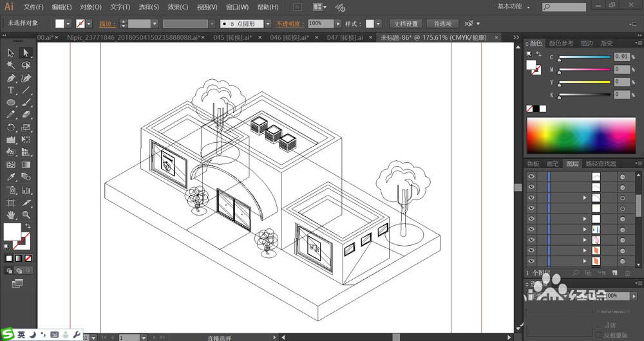Expand the layer with pink thumbnail
This screenshot has width=644, height=341.
click(585, 239)
